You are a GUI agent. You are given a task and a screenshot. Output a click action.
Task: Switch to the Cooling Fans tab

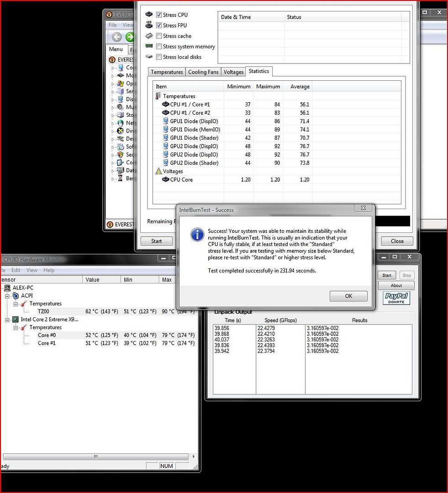click(x=203, y=72)
